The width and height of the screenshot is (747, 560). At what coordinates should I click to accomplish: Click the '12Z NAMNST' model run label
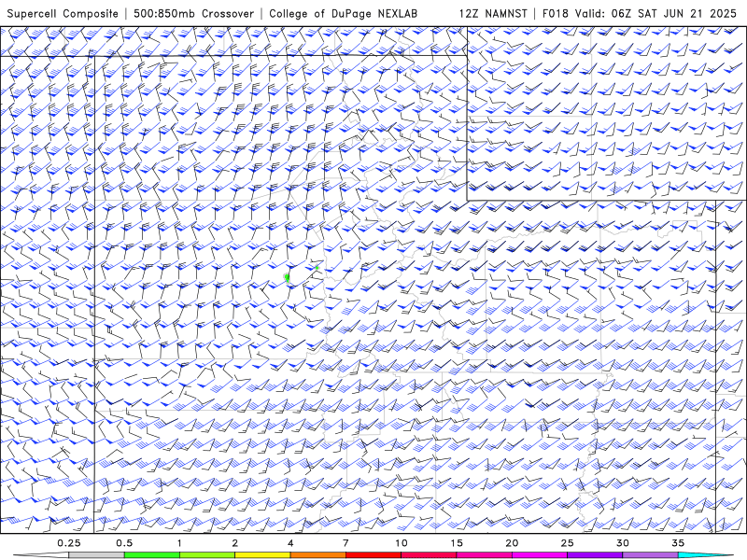493,13
